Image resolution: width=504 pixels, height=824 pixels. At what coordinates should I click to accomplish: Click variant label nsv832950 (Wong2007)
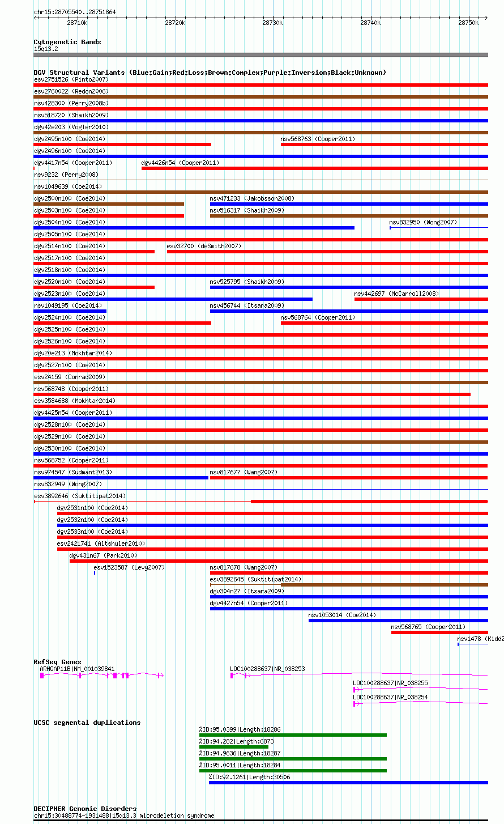pyautogui.click(x=423, y=222)
